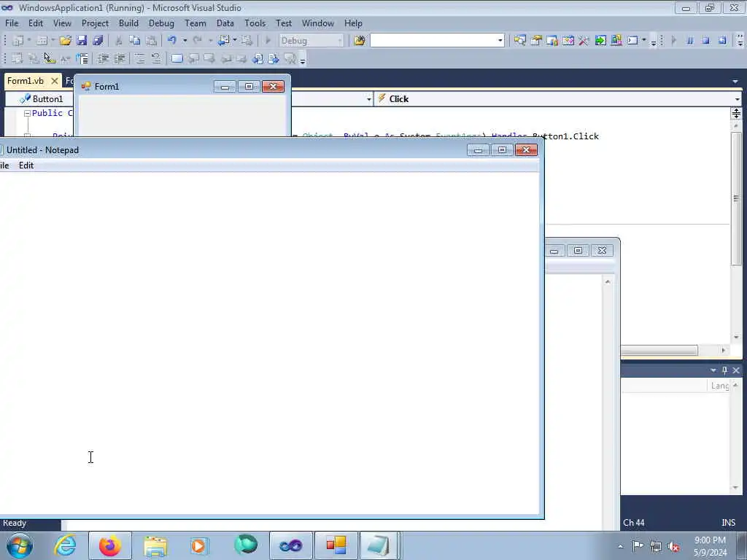Open the Build menu
Screen dimensions: 747x560
tap(128, 23)
